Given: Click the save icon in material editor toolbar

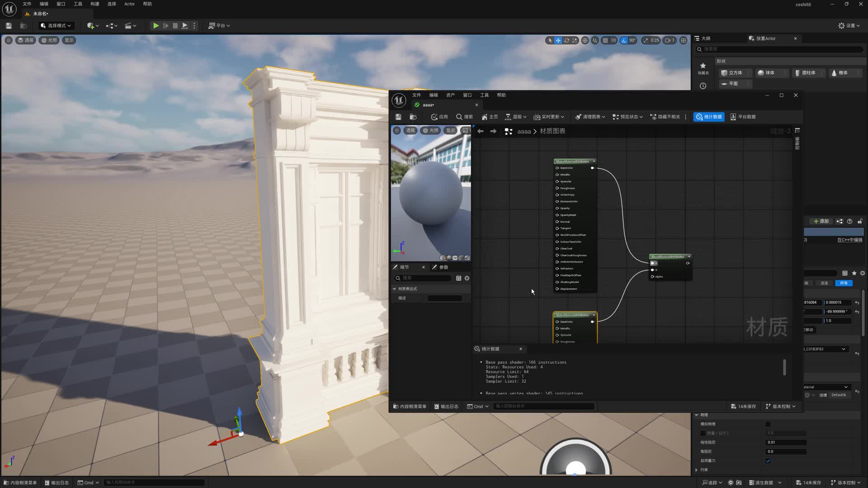Looking at the screenshot, I should point(398,117).
